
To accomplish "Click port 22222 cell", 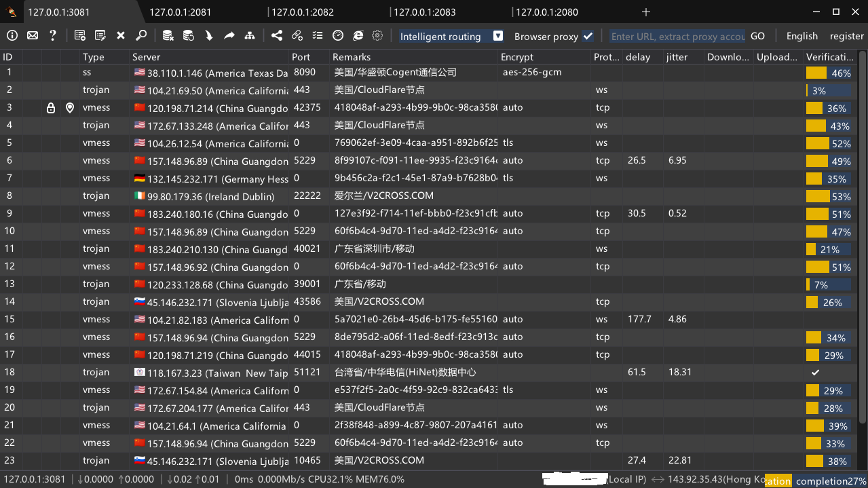I will click(307, 195).
